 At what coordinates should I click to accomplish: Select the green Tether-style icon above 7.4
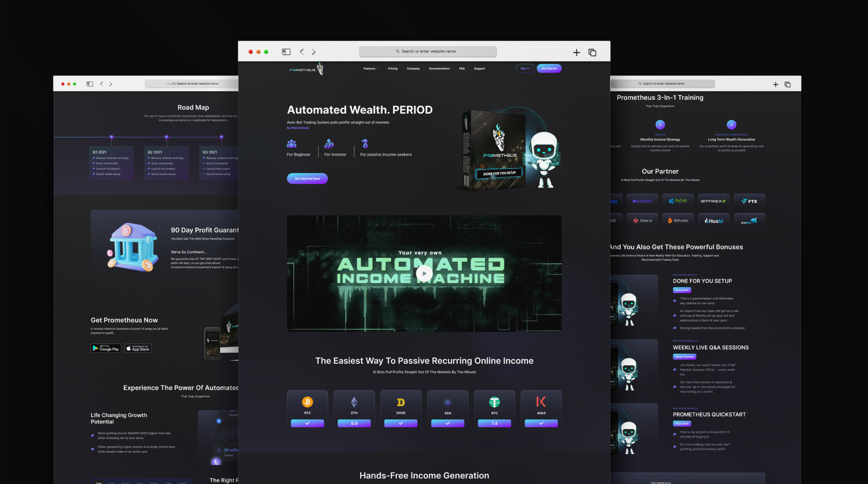pos(495,402)
